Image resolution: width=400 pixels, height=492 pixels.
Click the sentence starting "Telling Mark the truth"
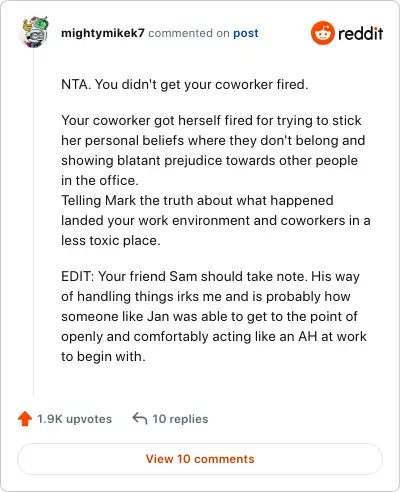[216, 220]
